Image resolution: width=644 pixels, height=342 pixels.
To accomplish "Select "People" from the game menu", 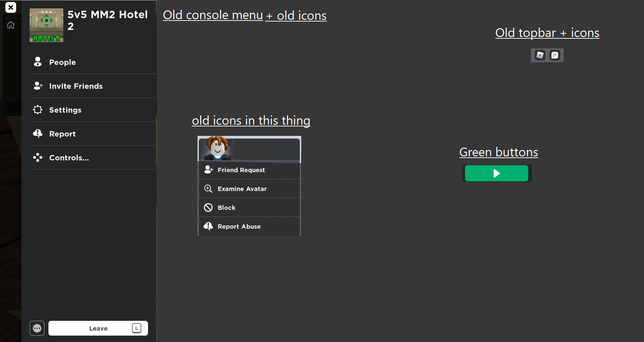I will pos(62,62).
